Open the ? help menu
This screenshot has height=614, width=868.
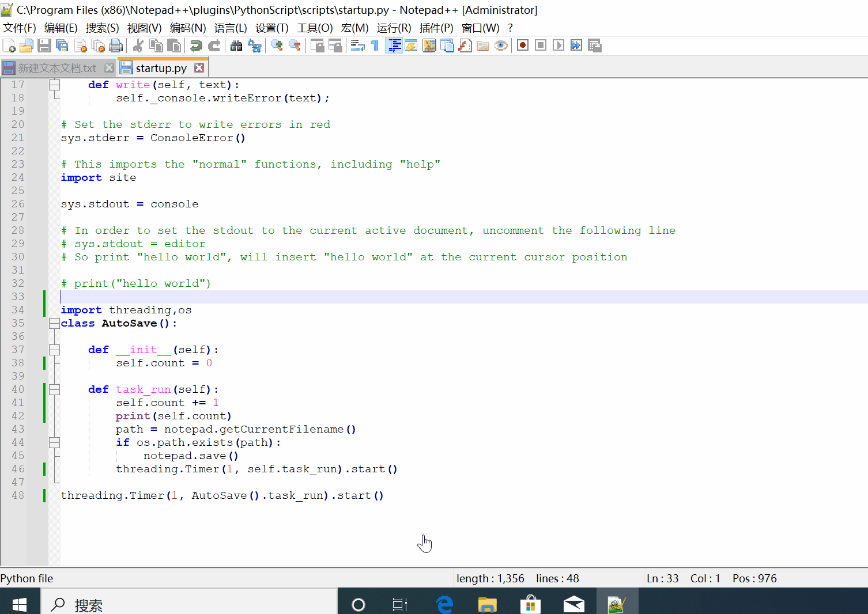[x=510, y=28]
